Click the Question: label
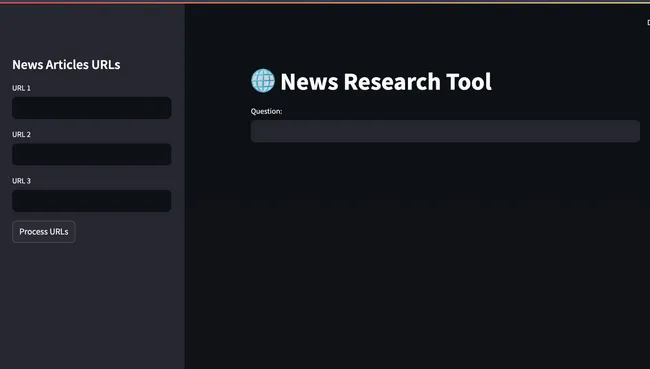The height and width of the screenshot is (369, 650). click(267, 111)
